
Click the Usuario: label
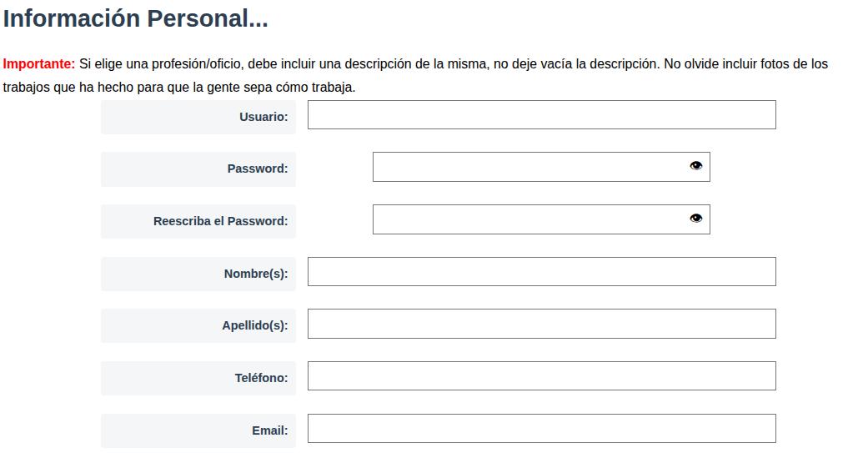tap(263, 117)
